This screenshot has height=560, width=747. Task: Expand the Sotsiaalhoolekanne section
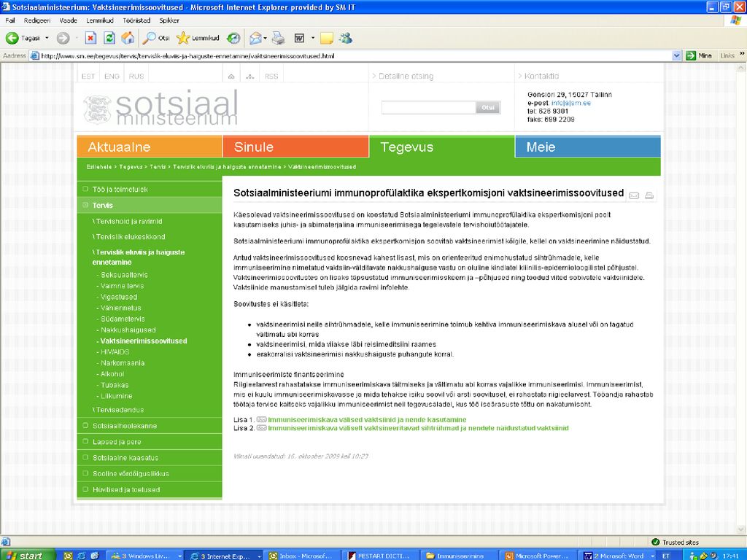point(86,426)
